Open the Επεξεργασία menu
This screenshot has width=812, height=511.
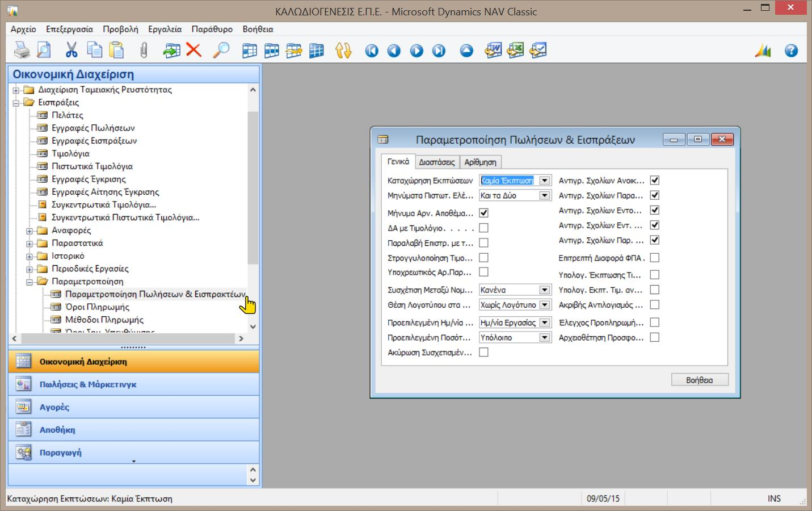click(69, 29)
